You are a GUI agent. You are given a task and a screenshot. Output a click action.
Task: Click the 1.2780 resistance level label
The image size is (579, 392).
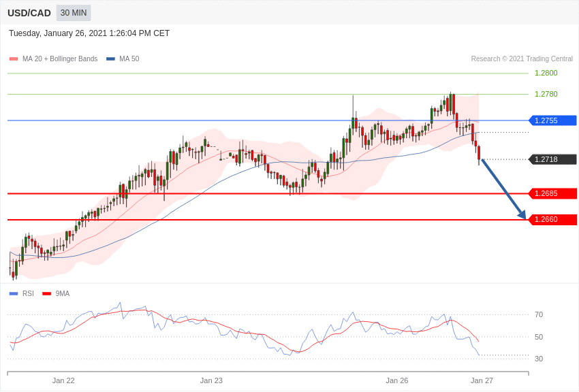click(546, 94)
